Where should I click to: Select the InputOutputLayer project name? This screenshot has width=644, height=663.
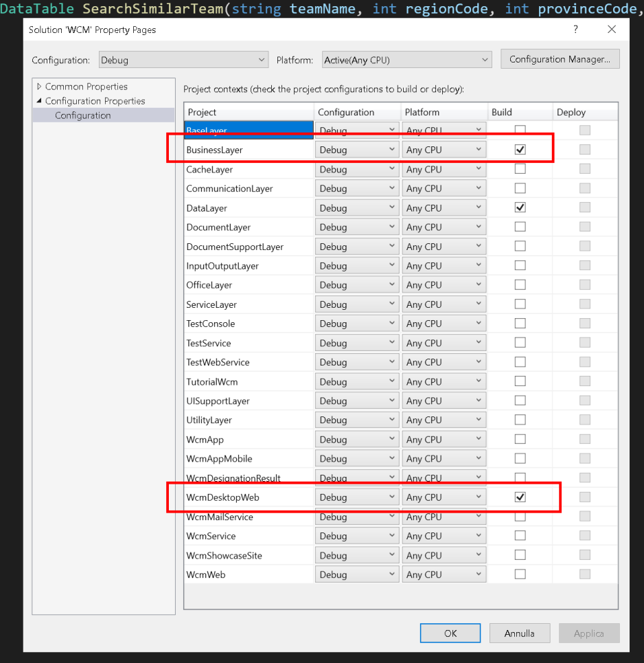point(222,266)
